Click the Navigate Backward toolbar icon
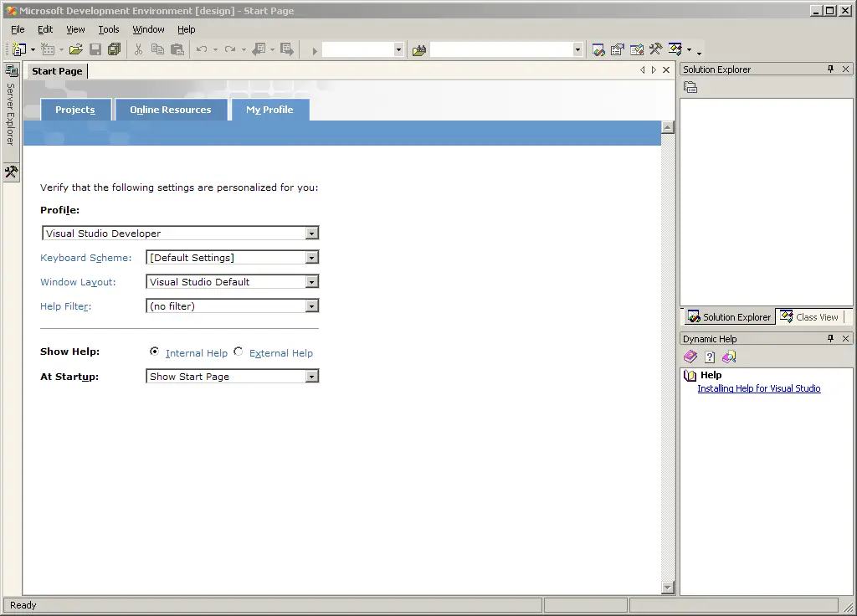857x616 pixels. tap(259, 49)
